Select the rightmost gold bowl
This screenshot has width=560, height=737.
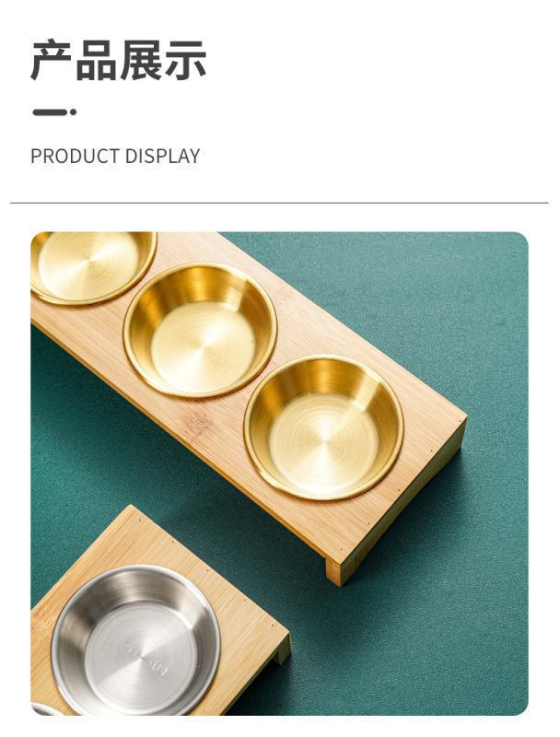pyautogui.click(x=324, y=427)
